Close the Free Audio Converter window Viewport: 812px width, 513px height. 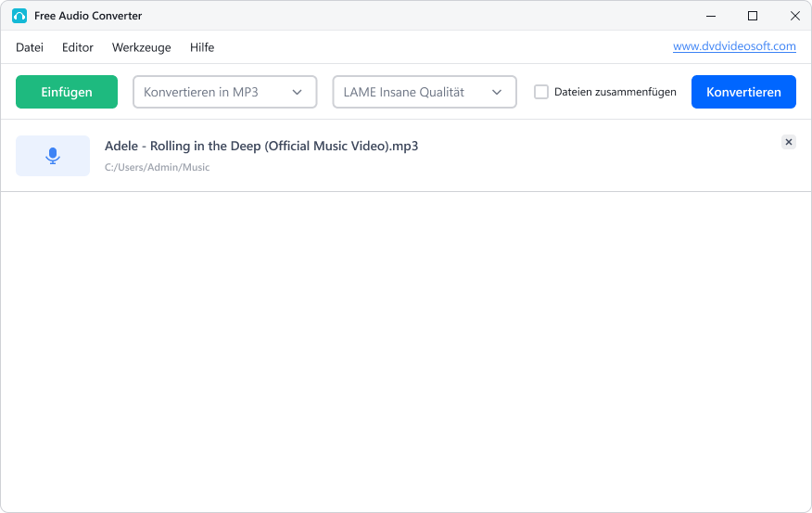[795, 16]
